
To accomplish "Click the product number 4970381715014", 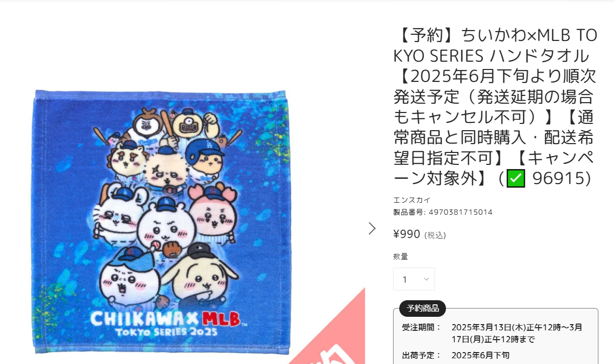I will click(x=460, y=212).
